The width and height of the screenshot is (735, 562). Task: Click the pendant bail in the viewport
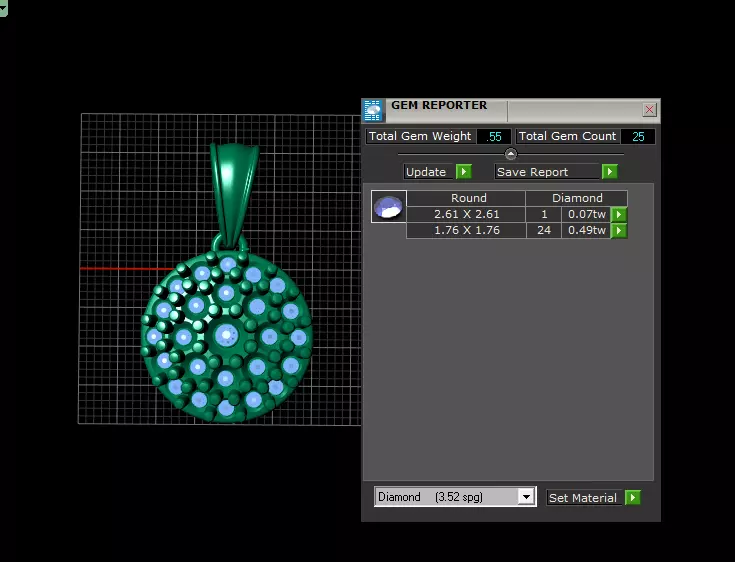coord(233,193)
